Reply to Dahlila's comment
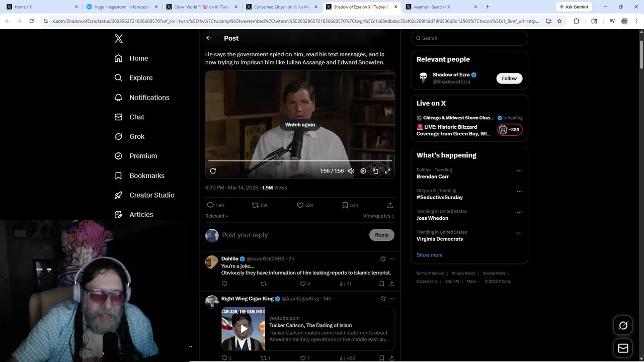Screen dimensions: 644x362 pyautogui.click(x=224, y=284)
